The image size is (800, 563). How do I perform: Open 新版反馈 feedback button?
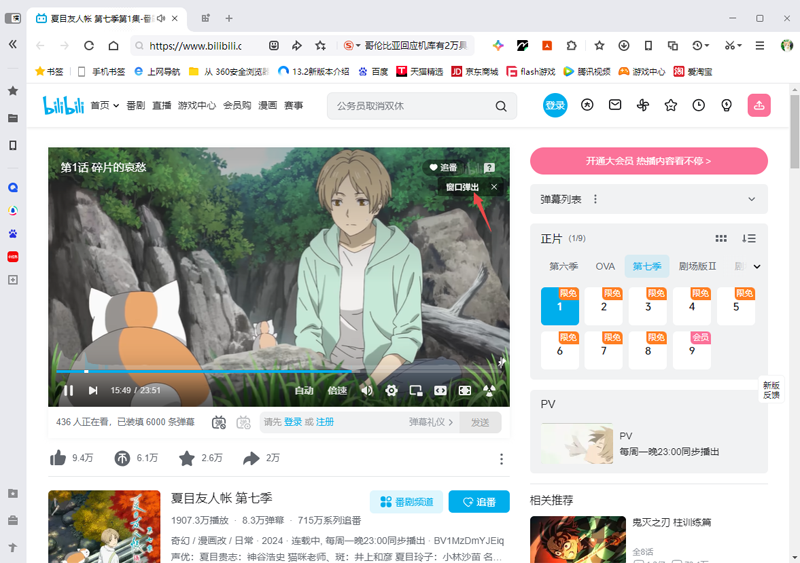pyautogui.click(x=771, y=390)
